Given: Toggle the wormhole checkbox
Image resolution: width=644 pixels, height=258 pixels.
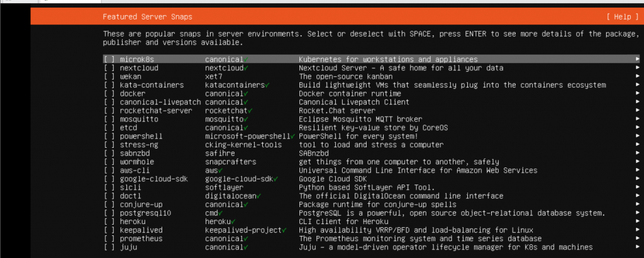Looking at the screenshot, I should click(x=109, y=162).
